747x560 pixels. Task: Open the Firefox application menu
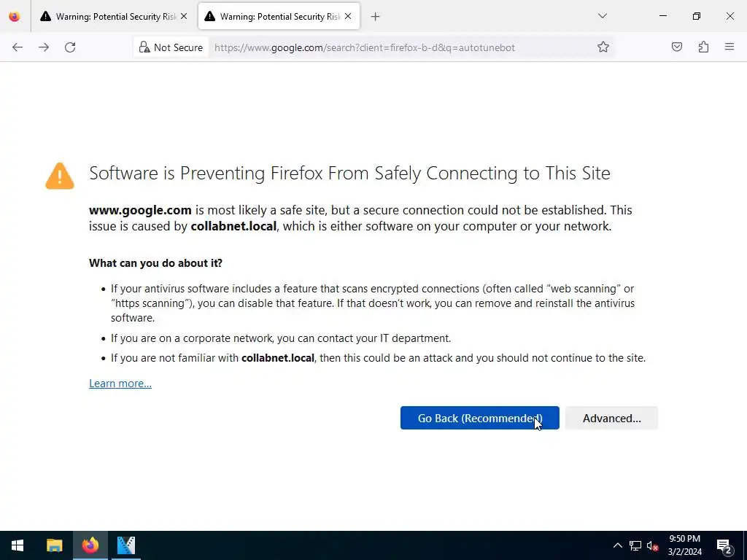coord(729,47)
